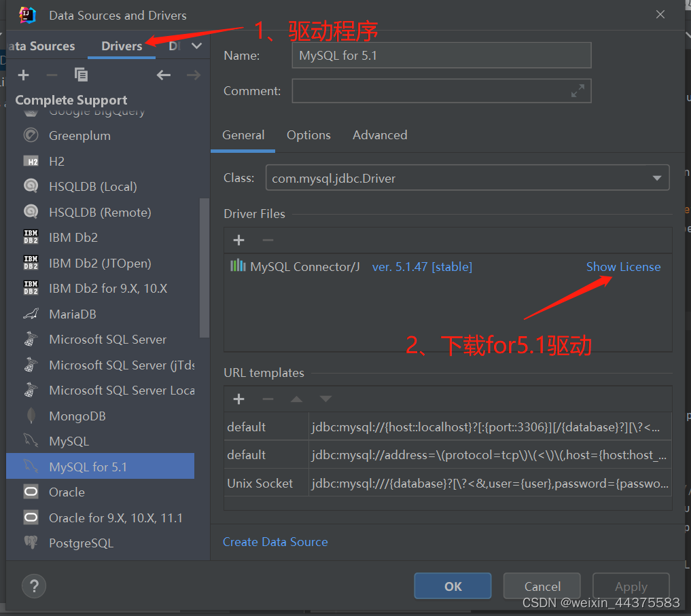The width and height of the screenshot is (691, 616).
Task: Confirm with the OK button
Action: 453,586
